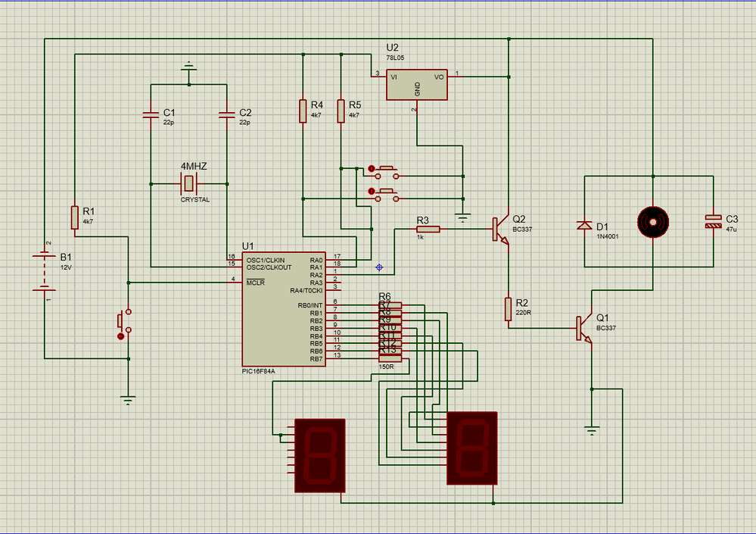Click the R1 4k7 resistor
This screenshot has width=756, height=534.
(75, 217)
